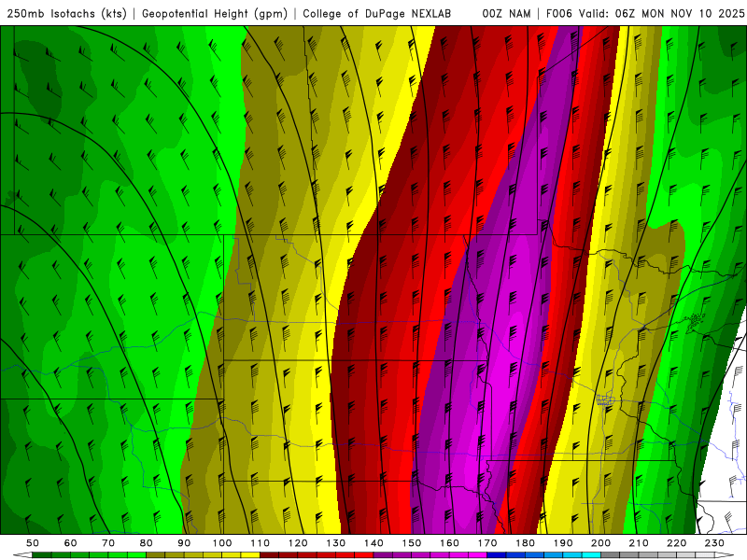The height and width of the screenshot is (560, 747).
Task: Click the legend value 130
Action: tap(336, 543)
